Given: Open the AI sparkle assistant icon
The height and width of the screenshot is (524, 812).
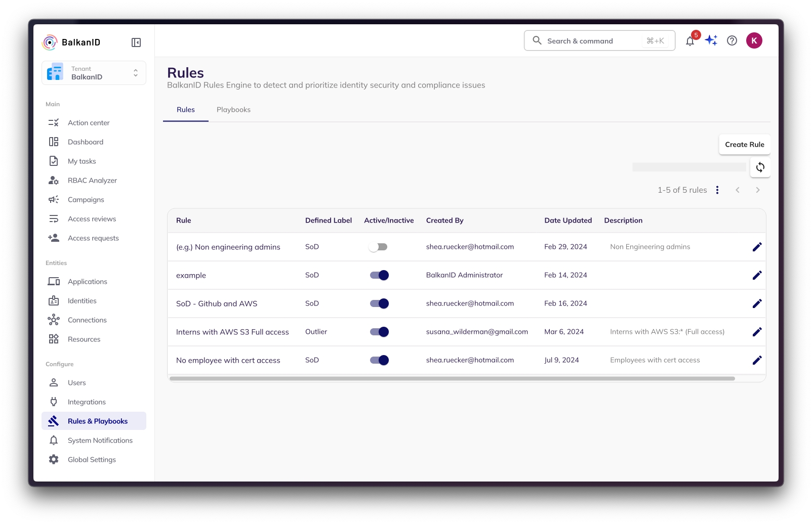Looking at the screenshot, I should (x=711, y=40).
